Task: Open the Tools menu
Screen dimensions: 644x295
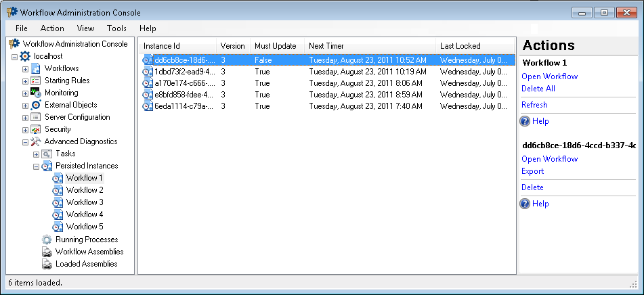Action: [116, 28]
